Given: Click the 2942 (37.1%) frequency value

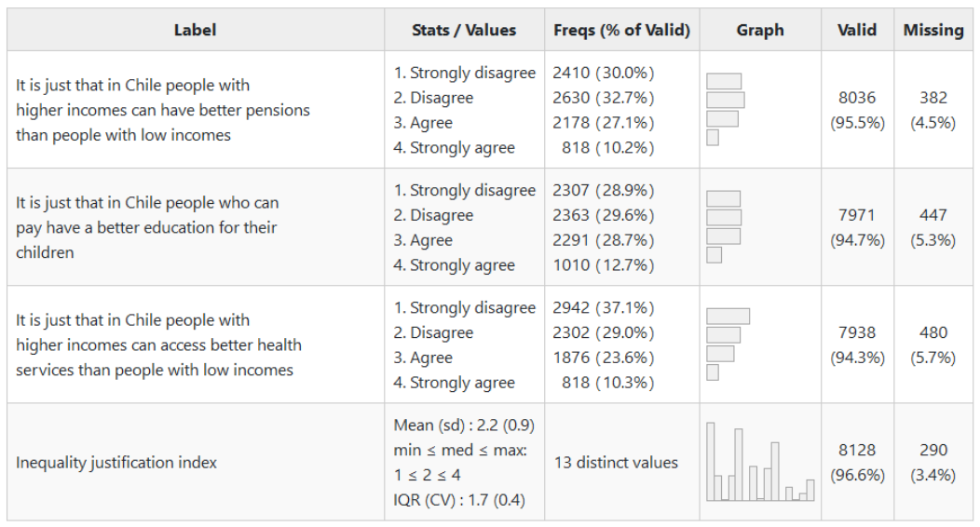Looking at the screenshot, I should point(604,308).
